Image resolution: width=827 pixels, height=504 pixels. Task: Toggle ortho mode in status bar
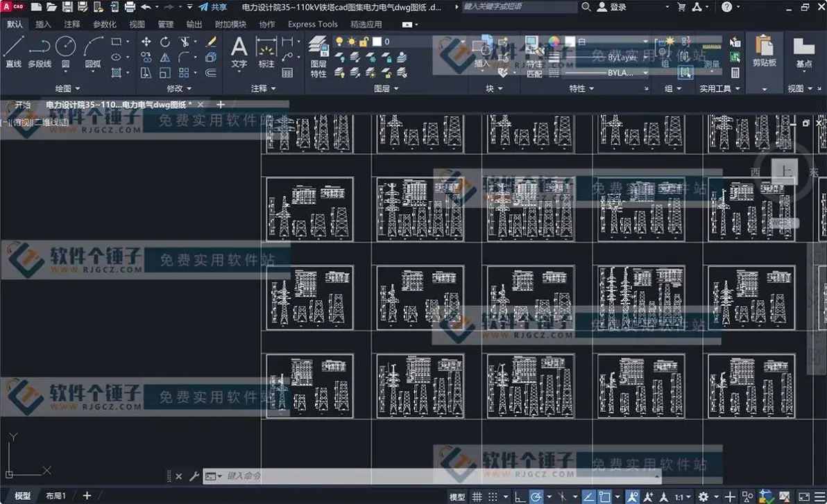click(x=520, y=496)
